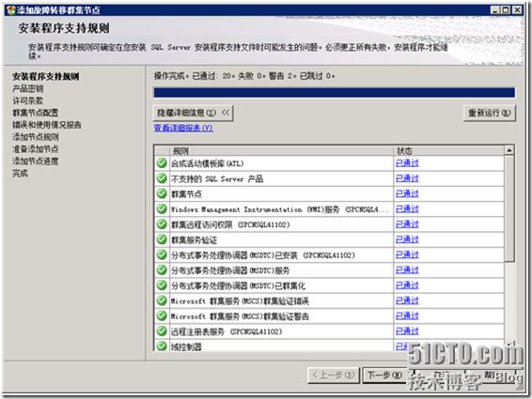This screenshot has height=399, width=532.
Task: Click green check icon for MSDTC 已安装 row
Action: 162,254
